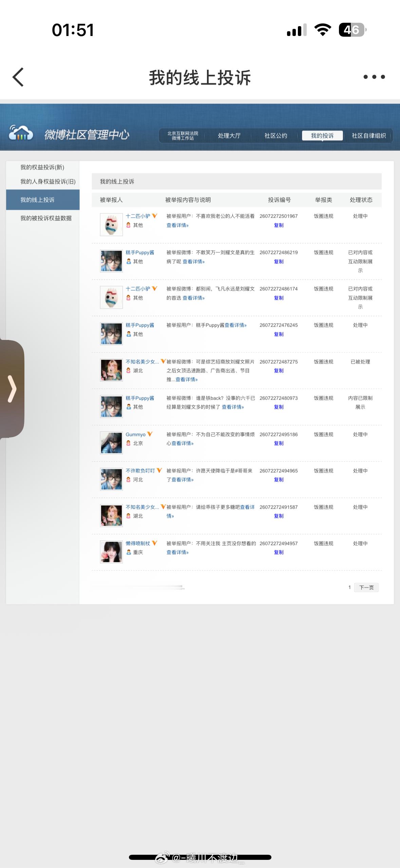Tap cellular signal icon in status bar
Viewport: 400px width, 868px height.
pyautogui.click(x=297, y=30)
